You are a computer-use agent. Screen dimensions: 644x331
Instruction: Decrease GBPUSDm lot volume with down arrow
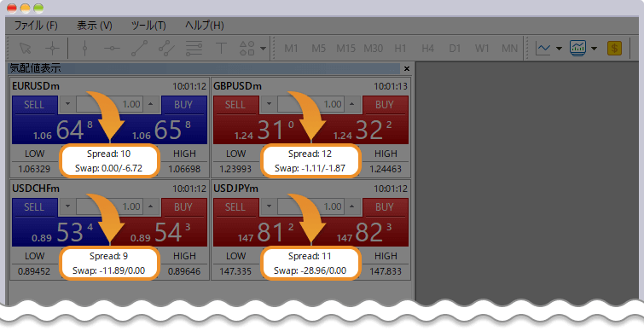click(x=269, y=104)
